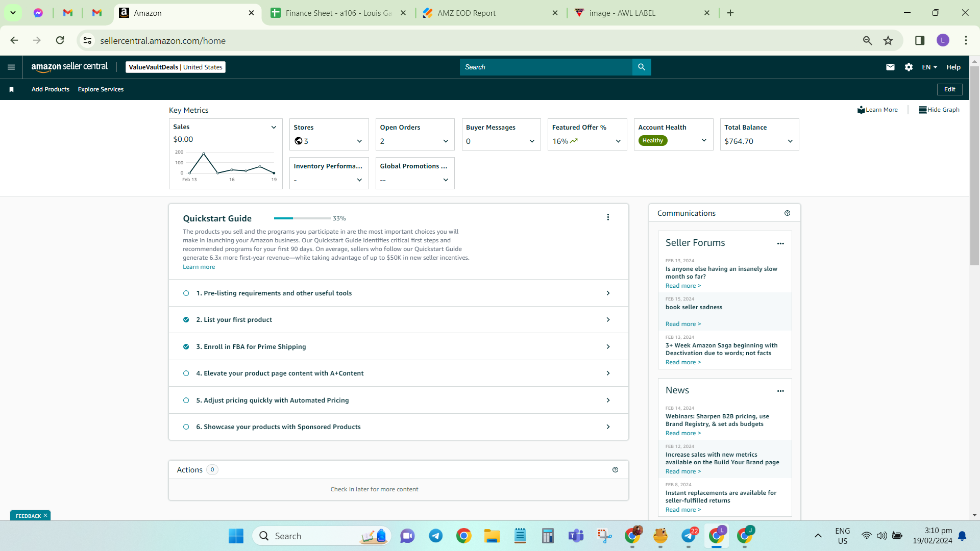Click the Seller Central search field
980x551 pixels.
click(546, 67)
